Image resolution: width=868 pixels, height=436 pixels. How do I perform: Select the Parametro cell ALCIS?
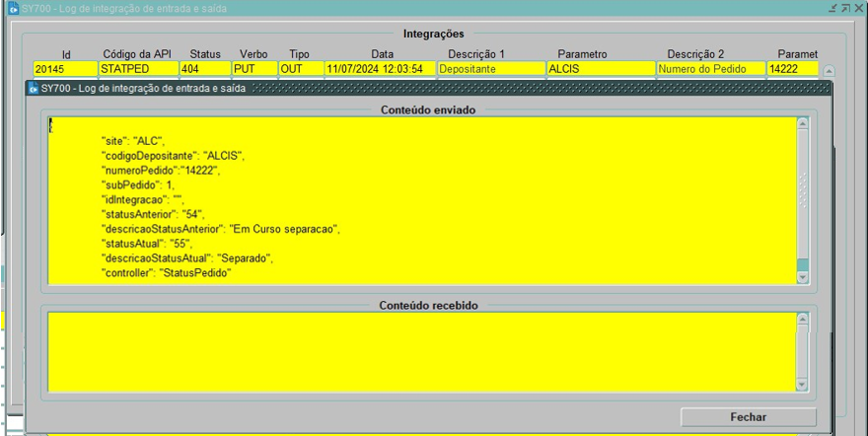601,69
